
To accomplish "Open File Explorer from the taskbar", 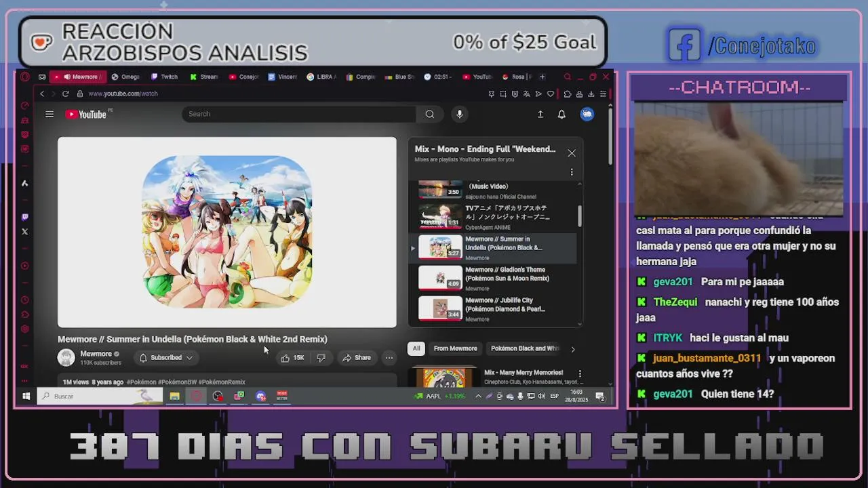I will click(174, 396).
